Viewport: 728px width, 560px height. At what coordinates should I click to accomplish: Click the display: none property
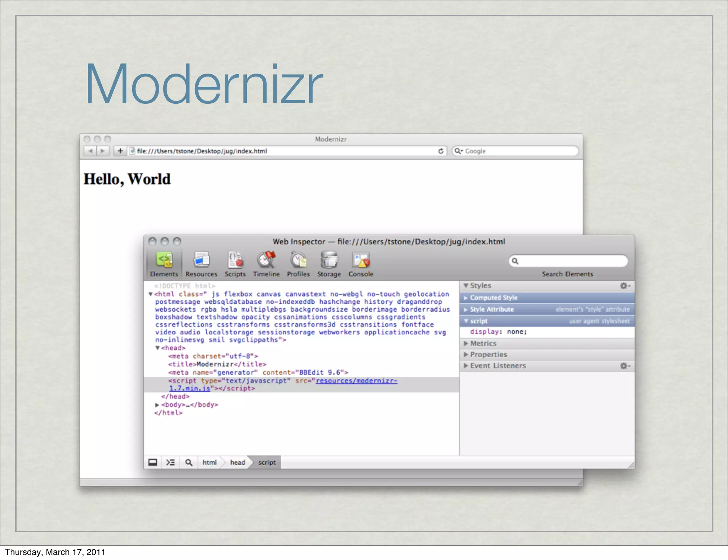click(498, 332)
